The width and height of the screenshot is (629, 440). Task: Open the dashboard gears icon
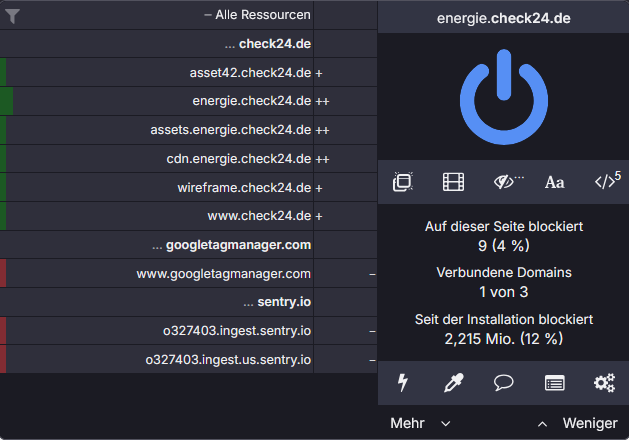click(605, 383)
